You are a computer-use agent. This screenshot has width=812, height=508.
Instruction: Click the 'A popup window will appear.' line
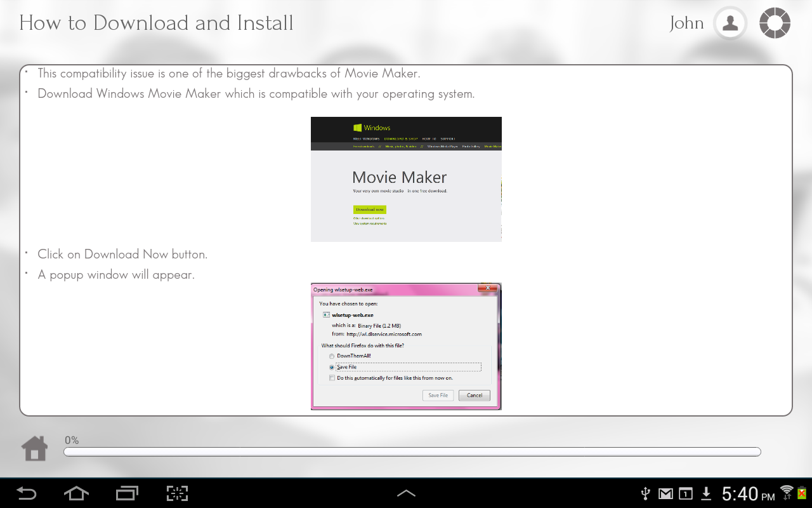[x=115, y=275]
